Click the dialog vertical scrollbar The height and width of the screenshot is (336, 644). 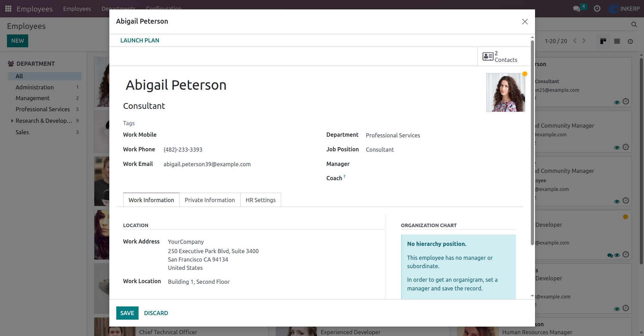[532, 143]
